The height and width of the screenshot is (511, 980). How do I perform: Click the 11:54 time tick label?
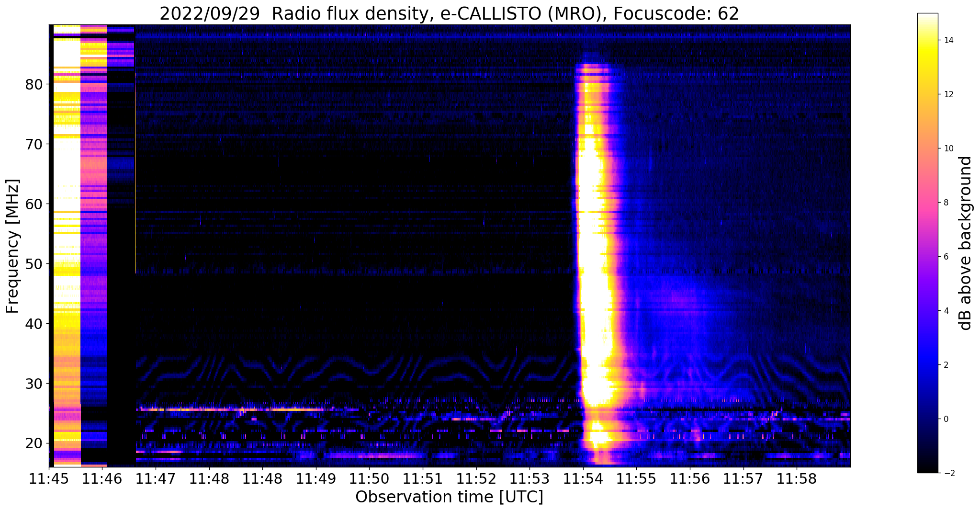[x=583, y=479]
